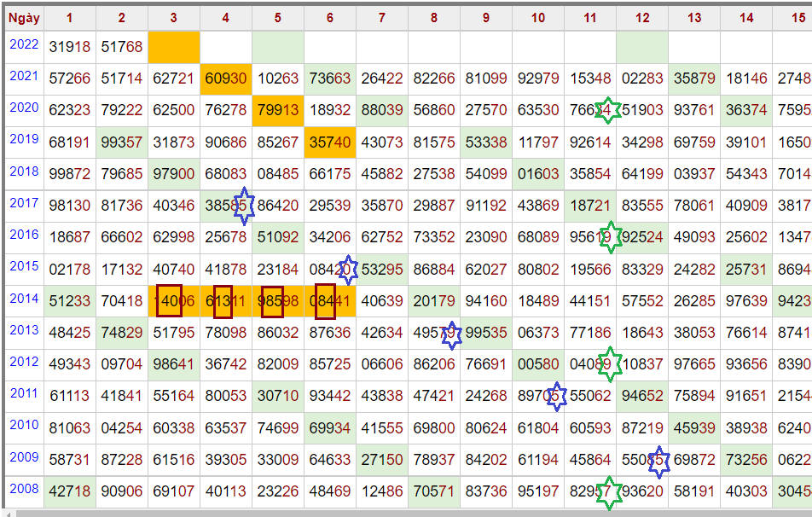This screenshot has width=812, height=517.
Task: Select the green cell 35879
Action: click(694, 78)
